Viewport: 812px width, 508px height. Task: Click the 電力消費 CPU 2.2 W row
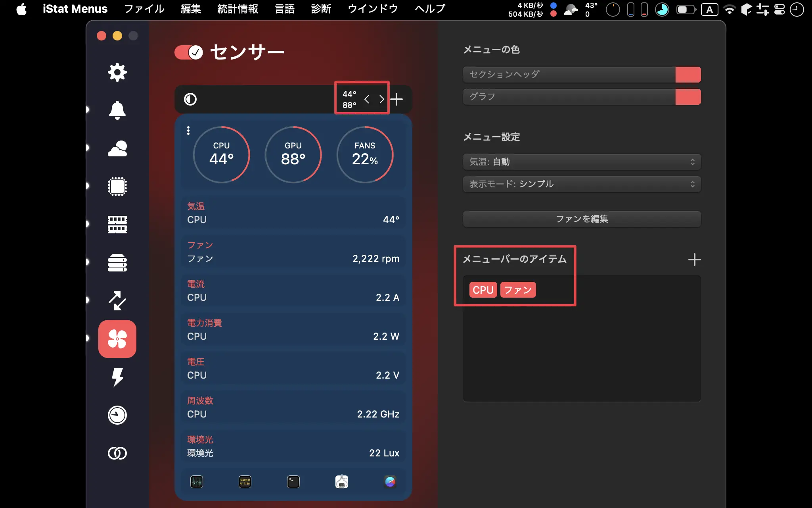click(x=293, y=330)
